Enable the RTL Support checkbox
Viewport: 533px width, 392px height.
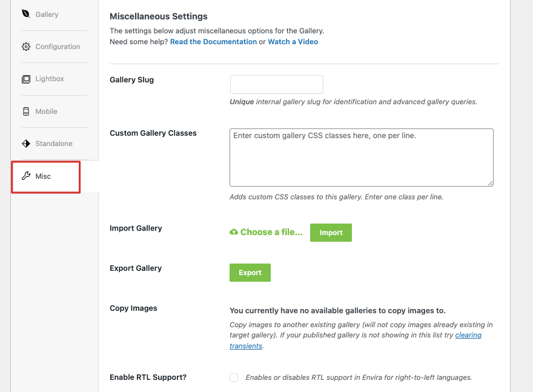[x=234, y=377]
